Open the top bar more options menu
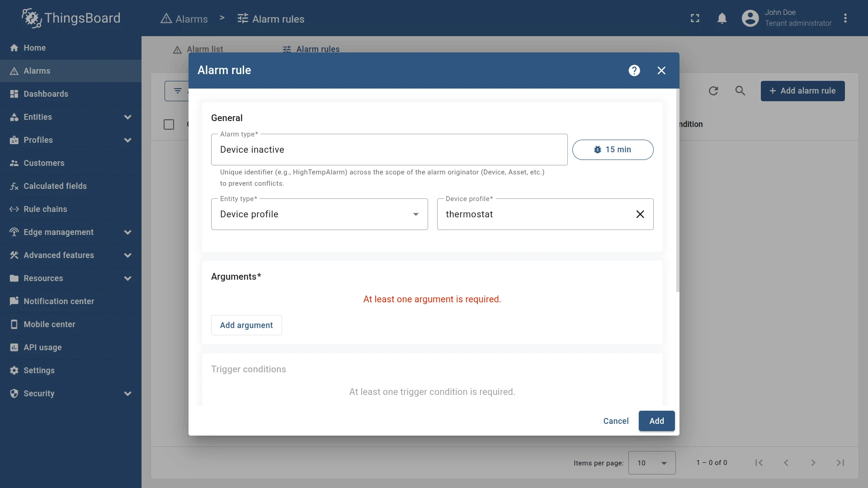 [845, 18]
